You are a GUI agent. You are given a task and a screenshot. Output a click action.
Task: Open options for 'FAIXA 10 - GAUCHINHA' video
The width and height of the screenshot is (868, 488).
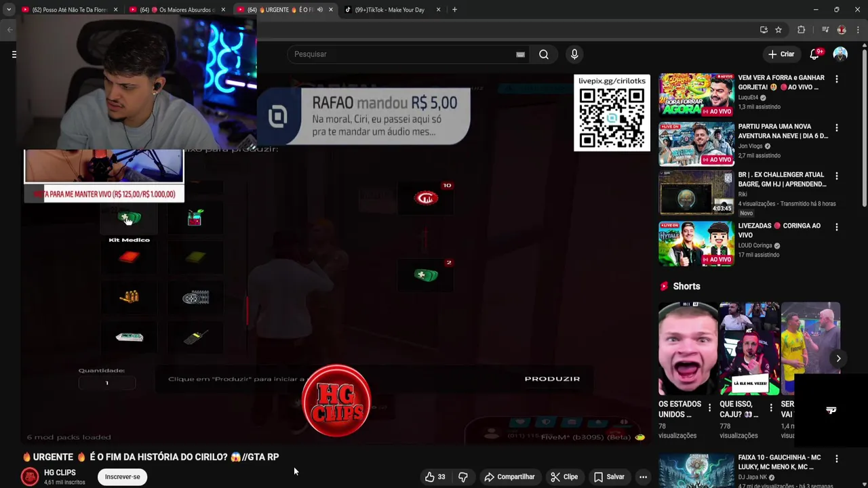click(x=837, y=459)
